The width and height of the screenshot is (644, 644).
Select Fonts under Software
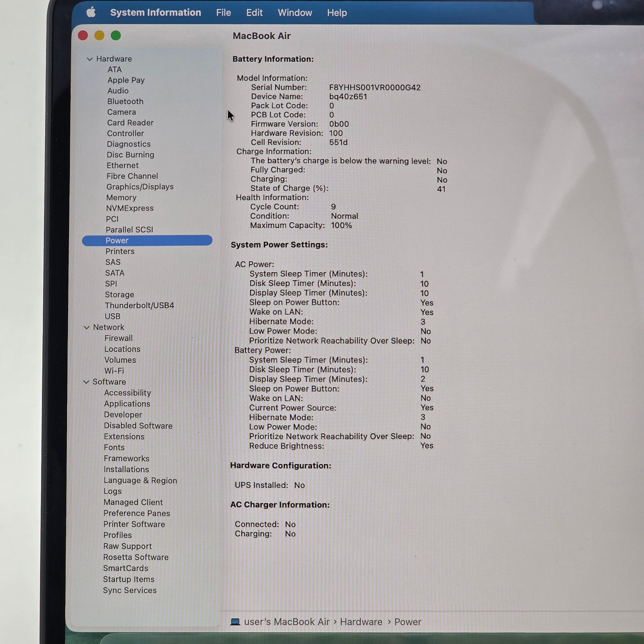(x=114, y=447)
